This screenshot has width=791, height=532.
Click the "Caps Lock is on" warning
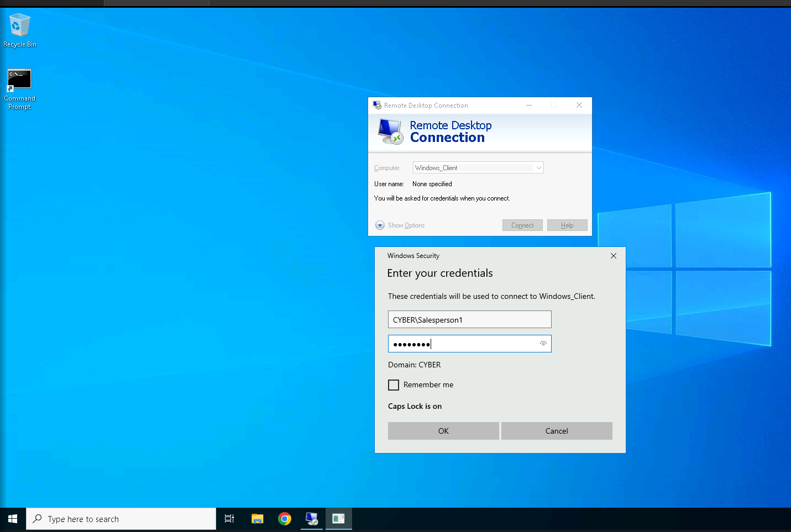click(415, 406)
